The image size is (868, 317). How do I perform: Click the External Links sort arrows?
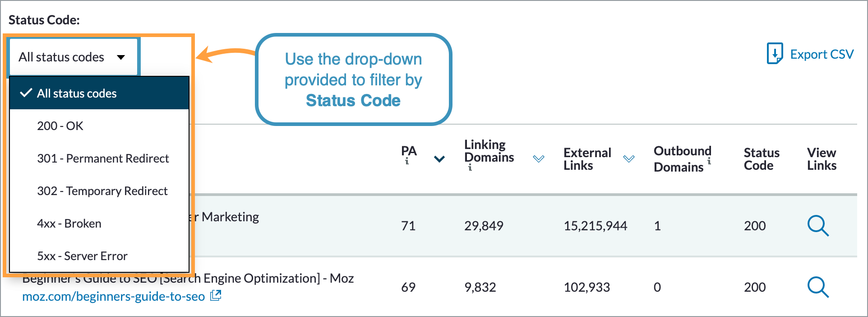click(x=628, y=158)
